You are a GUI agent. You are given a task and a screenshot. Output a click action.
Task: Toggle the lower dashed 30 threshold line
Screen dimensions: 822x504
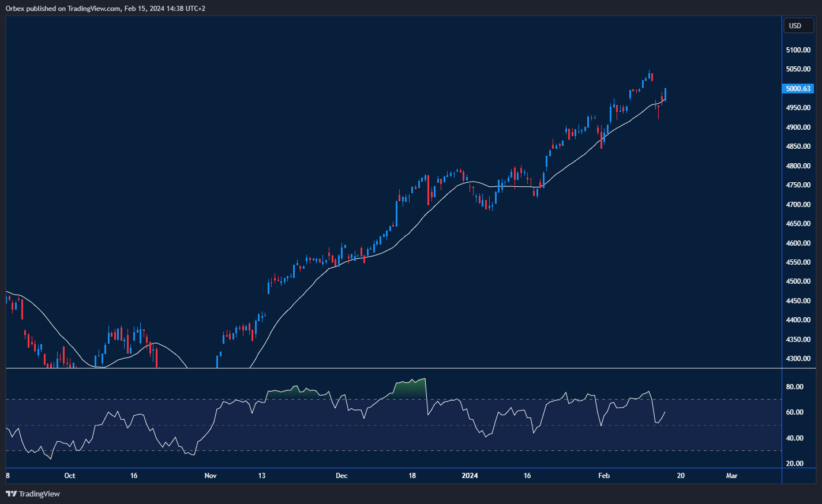click(346, 449)
